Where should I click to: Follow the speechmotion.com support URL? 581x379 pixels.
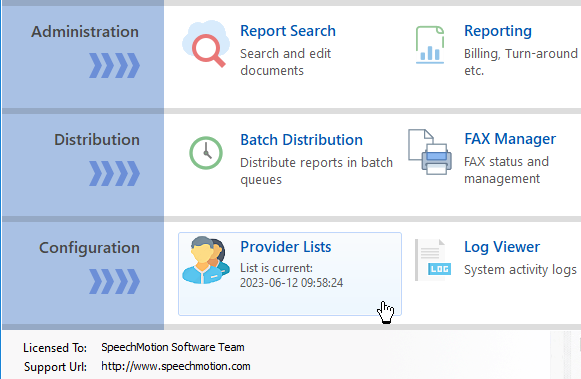[x=176, y=366]
